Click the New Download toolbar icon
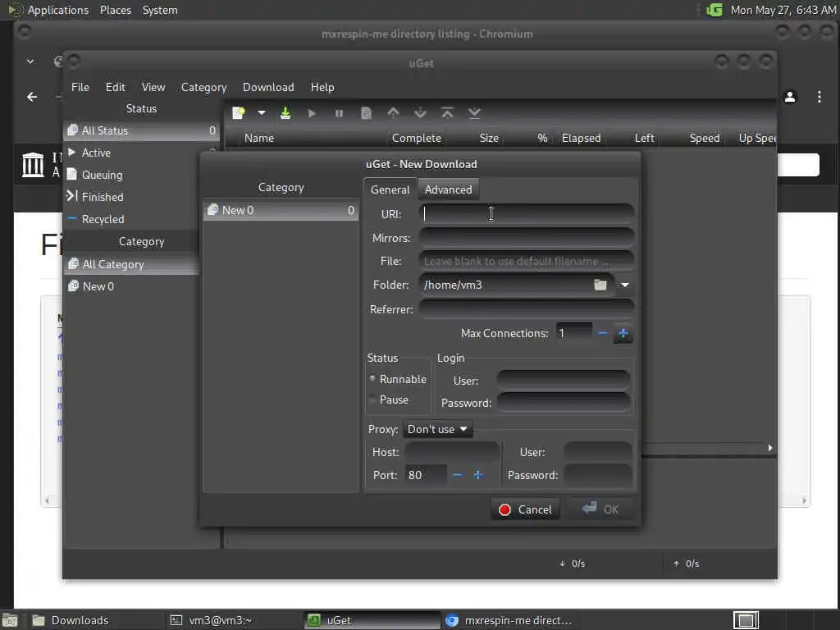This screenshot has height=630, width=840. coord(239,113)
